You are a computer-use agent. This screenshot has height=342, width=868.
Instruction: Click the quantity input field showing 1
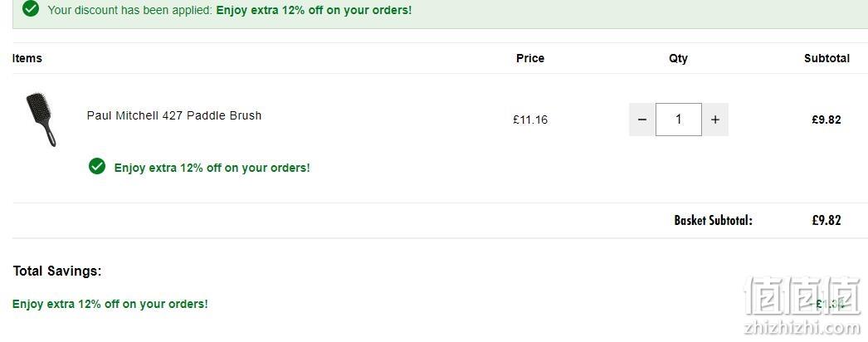tap(679, 120)
